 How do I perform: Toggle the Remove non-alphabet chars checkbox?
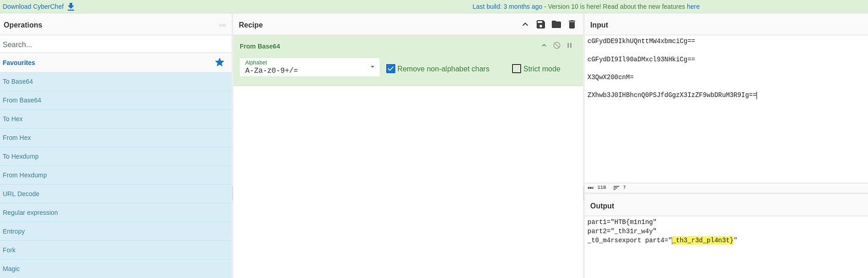pyautogui.click(x=391, y=68)
